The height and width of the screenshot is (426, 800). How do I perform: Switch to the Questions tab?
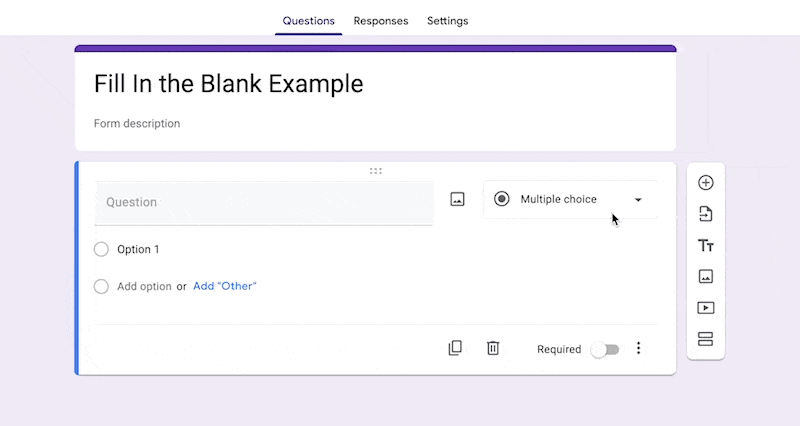point(309,21)
